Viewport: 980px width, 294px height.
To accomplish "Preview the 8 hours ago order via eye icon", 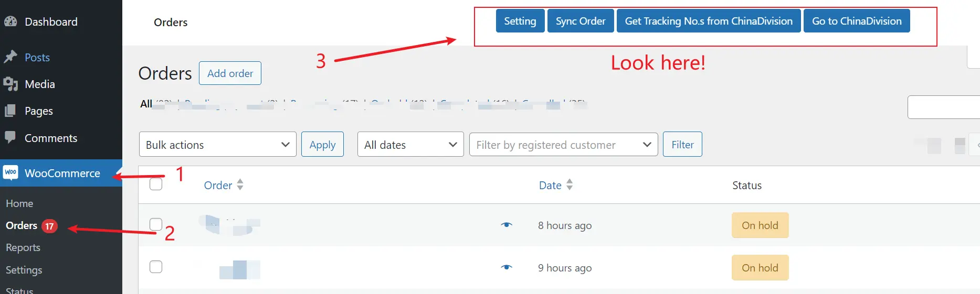I will 506,225.
